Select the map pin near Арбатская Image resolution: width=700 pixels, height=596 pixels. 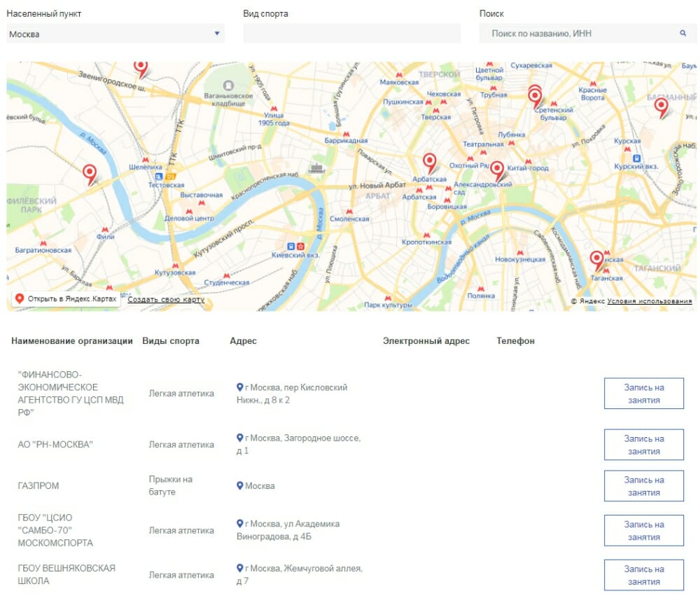click(430, 163)
